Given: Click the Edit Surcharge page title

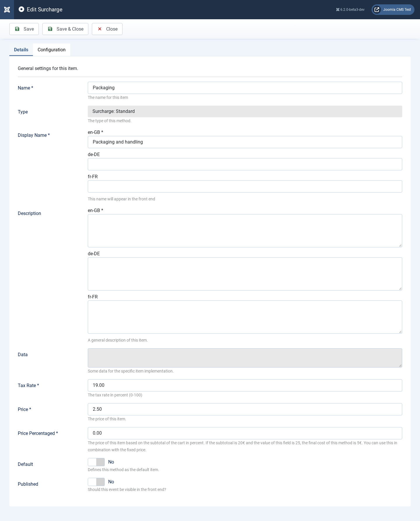Looking at the screenshot, I should 45,10.
